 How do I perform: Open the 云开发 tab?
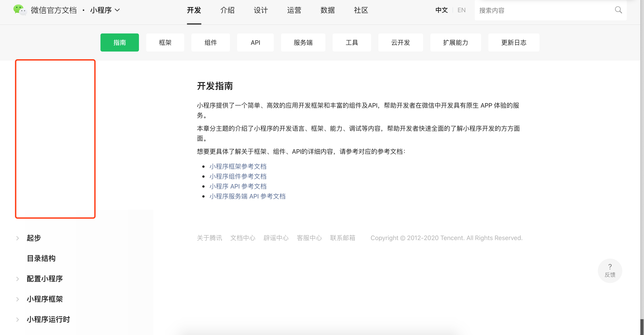(x=400, y=42)
